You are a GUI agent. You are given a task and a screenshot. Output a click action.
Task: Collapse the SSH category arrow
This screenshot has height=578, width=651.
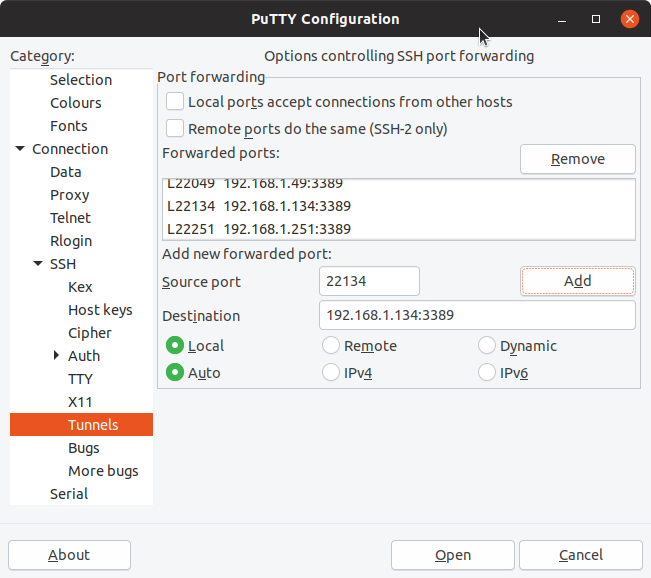click(38, 264)
